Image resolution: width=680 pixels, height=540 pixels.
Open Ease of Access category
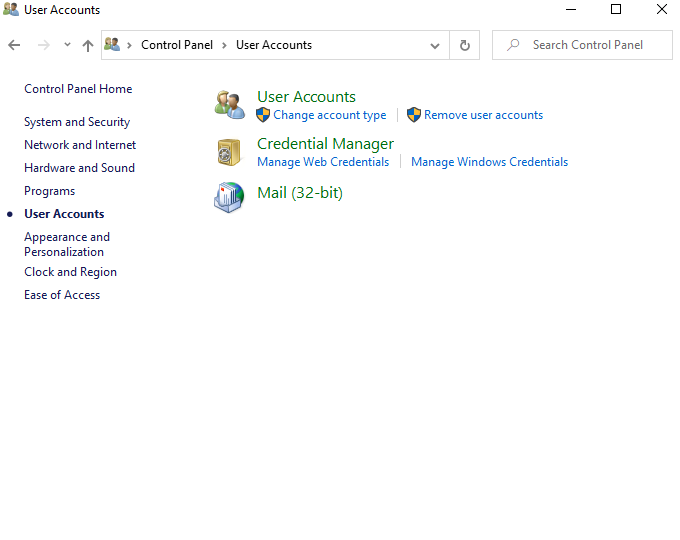[x=62, y=295]
